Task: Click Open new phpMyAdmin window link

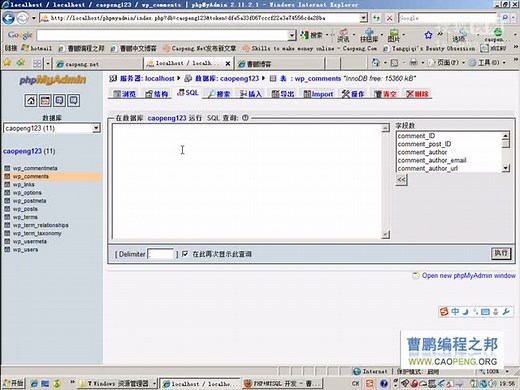Action: point(468,276)
